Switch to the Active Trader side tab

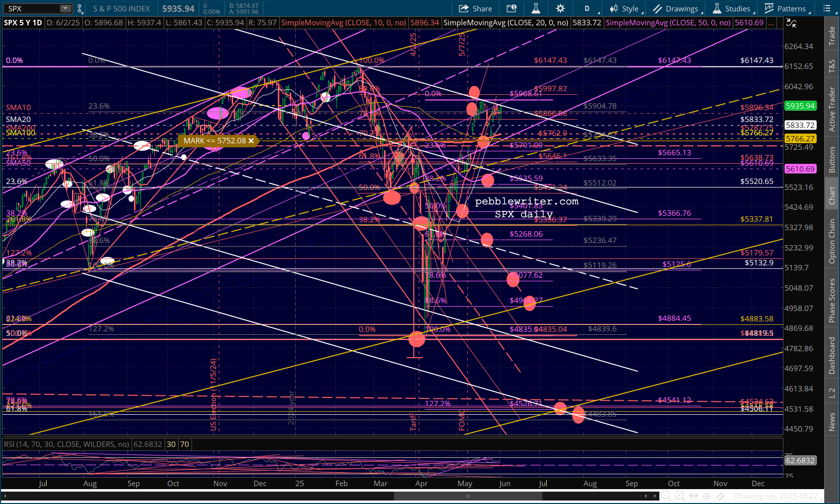(x=832, y=109)
